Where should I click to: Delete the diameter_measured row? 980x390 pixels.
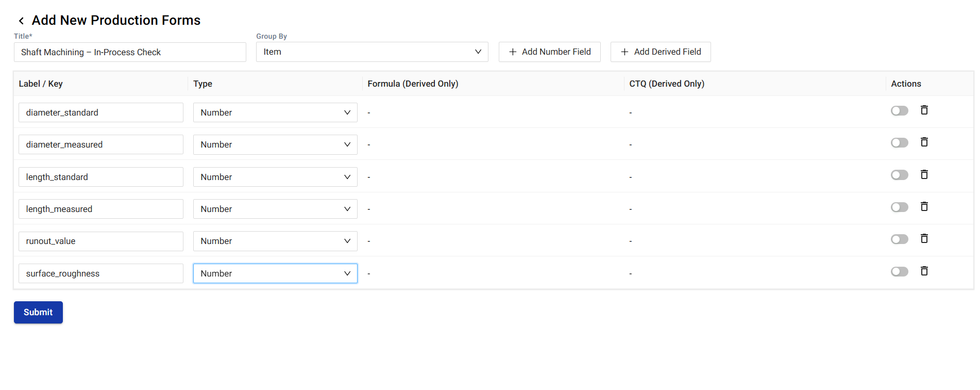click(924, 142)
